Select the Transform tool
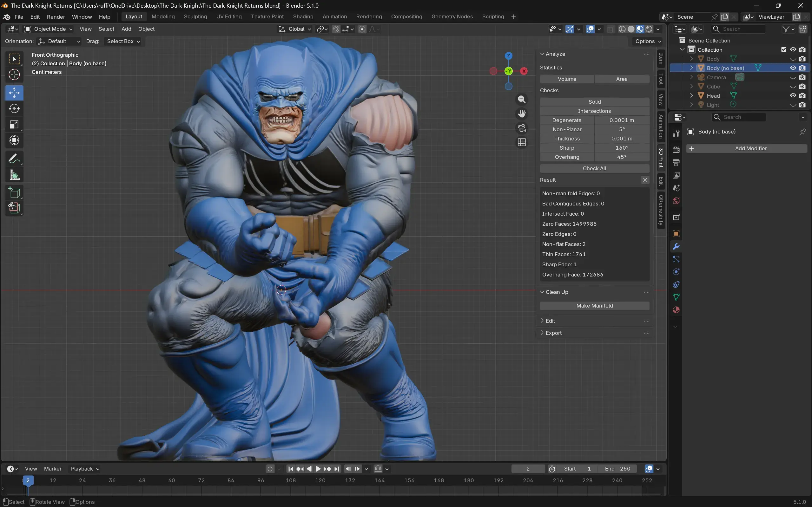Screen dimensions: 812x507 14,140
